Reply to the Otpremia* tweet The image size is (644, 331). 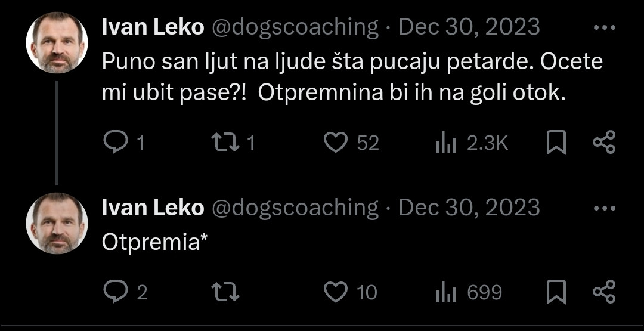(114, 292)
